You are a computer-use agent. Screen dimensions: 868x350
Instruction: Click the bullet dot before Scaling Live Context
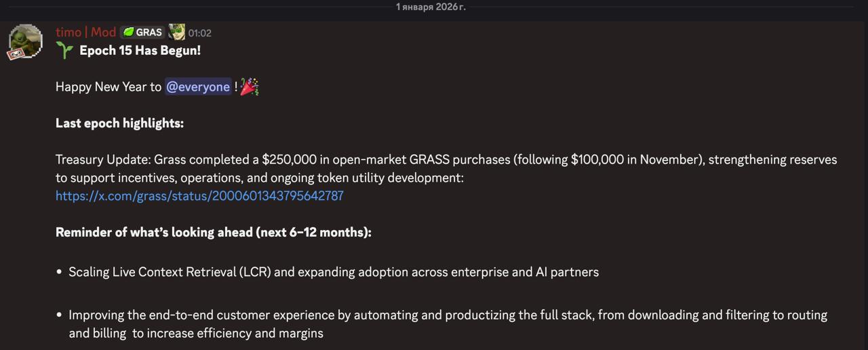60,273
